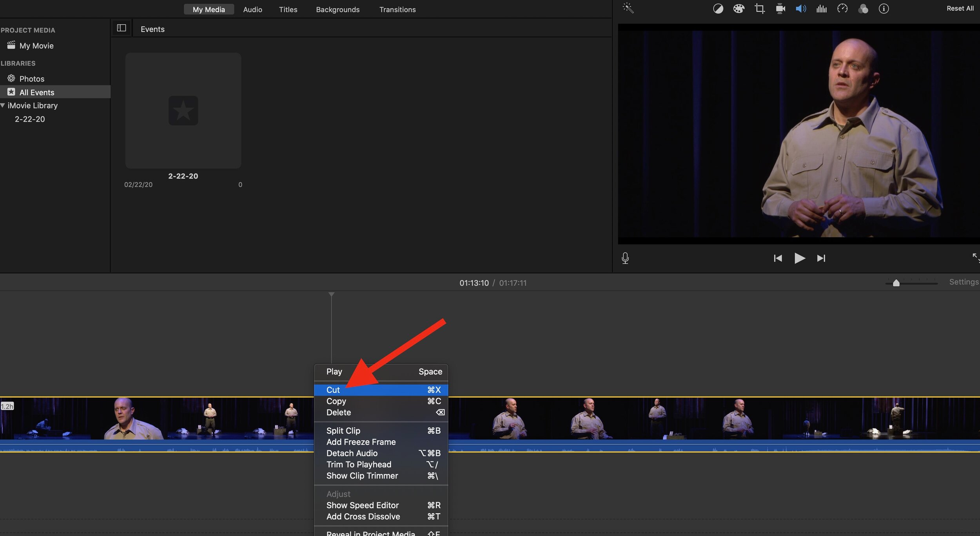The width and height of the screenshot is (980, 536).
Task: Choose Detach Audio from context menu
Action: [x=381, y=453]
